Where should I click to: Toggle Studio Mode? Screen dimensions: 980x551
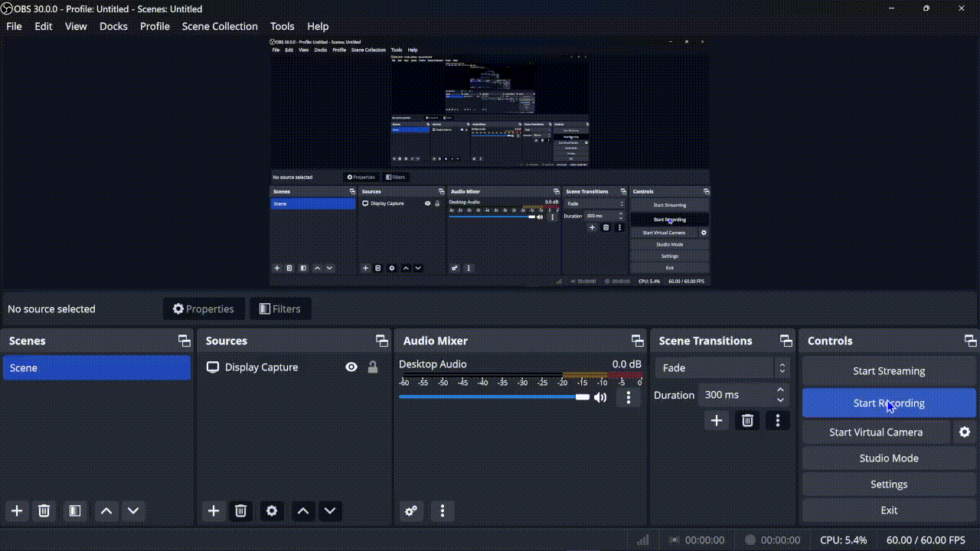889,458
